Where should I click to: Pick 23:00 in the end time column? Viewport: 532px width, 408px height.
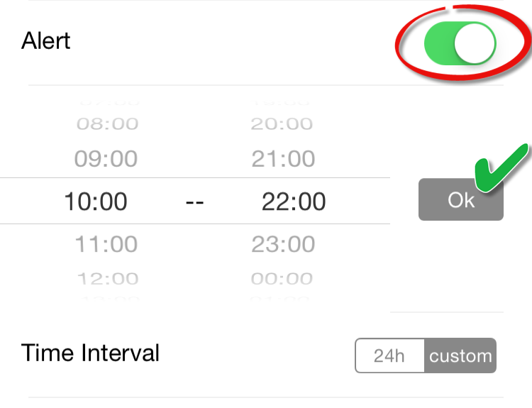283,245
